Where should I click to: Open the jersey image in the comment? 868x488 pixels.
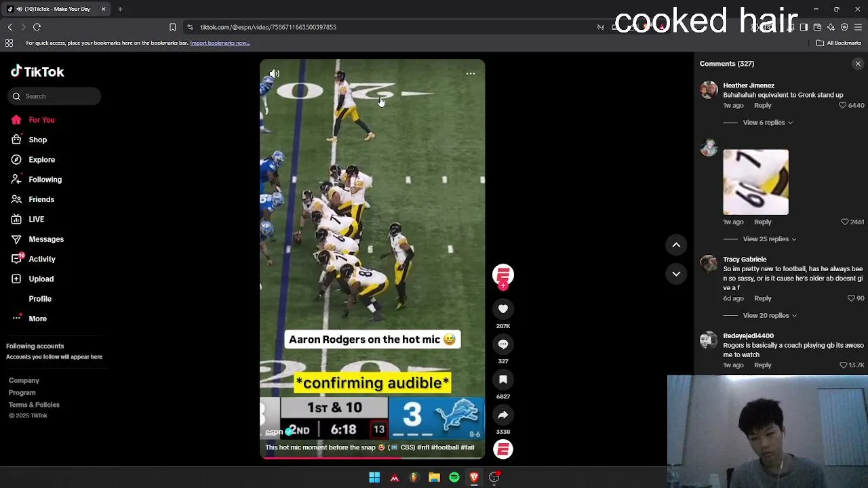pyautogui.click(x=755, y=182)
